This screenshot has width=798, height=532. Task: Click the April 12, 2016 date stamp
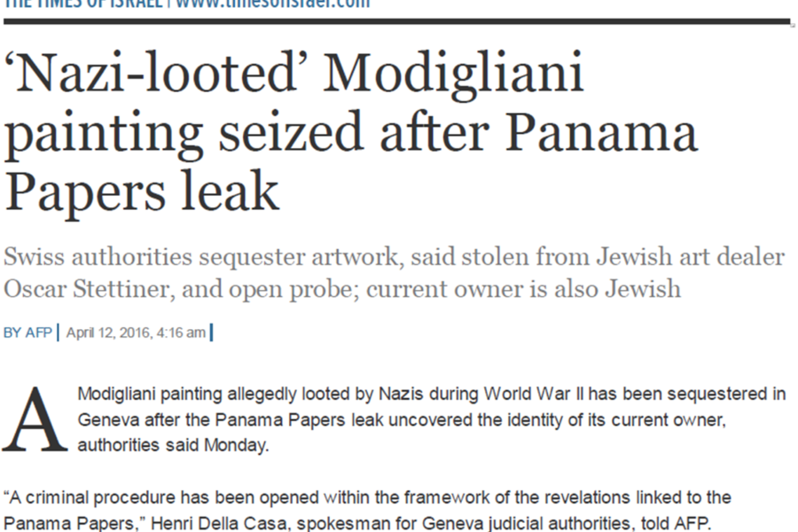coord(136,332)
